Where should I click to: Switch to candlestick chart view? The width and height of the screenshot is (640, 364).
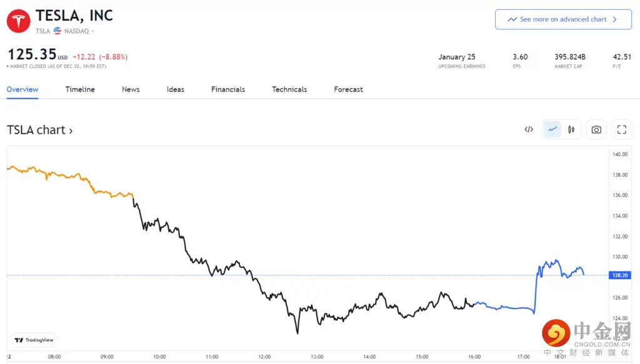[571, 129]
